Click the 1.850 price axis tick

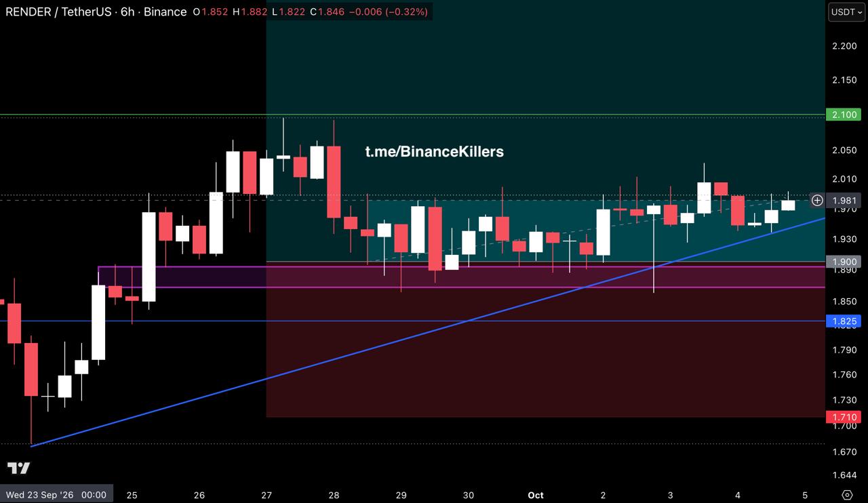(844, 301)
